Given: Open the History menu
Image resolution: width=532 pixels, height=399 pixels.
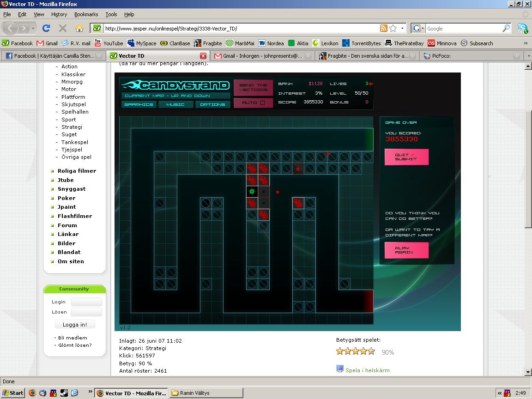Looking at the screenshot, I should pyautogui.click(x=59, y=14).
